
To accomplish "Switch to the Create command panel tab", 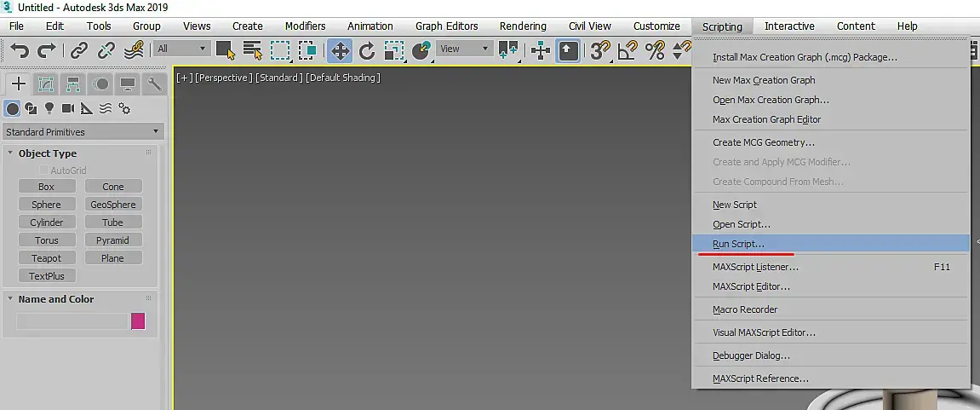I will 19,84.
